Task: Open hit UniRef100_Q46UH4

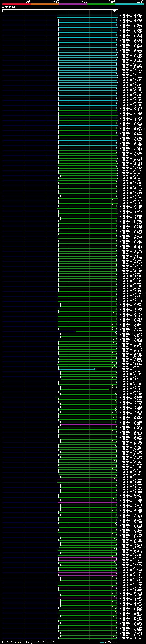Action: click(x=131, y=397)
